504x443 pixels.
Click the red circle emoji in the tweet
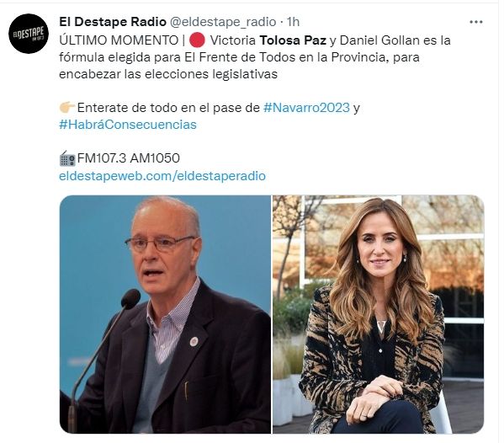[197, 40]
